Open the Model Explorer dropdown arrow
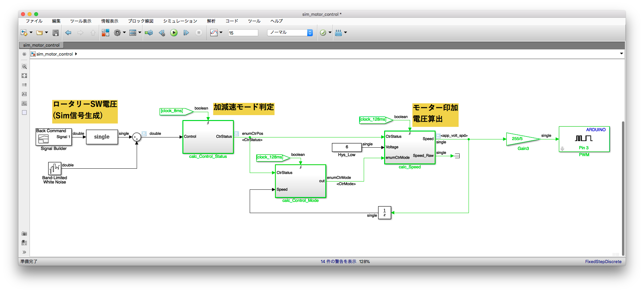 coord(140,33)
